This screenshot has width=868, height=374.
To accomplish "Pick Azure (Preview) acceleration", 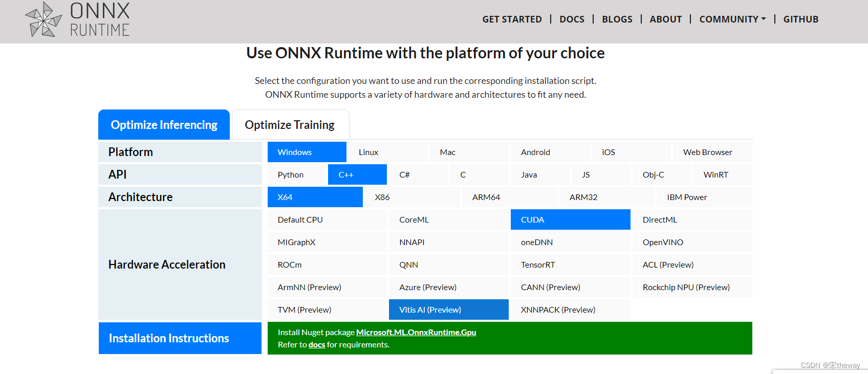I will [449, 287].
